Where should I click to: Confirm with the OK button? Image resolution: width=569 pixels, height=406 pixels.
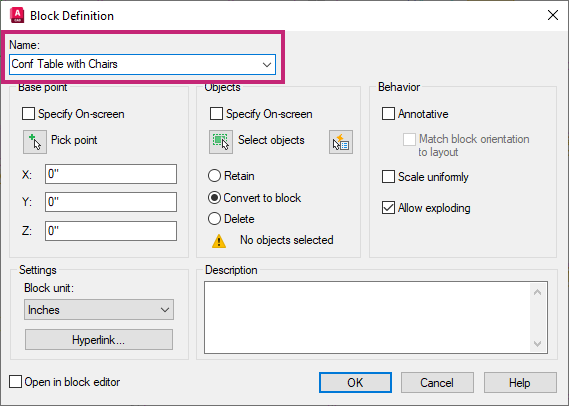point(355,382)
